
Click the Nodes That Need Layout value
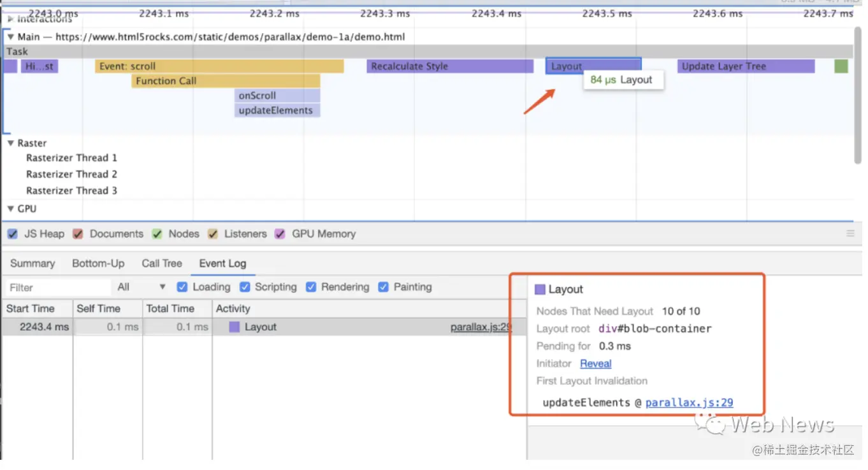tap(681, 311)
